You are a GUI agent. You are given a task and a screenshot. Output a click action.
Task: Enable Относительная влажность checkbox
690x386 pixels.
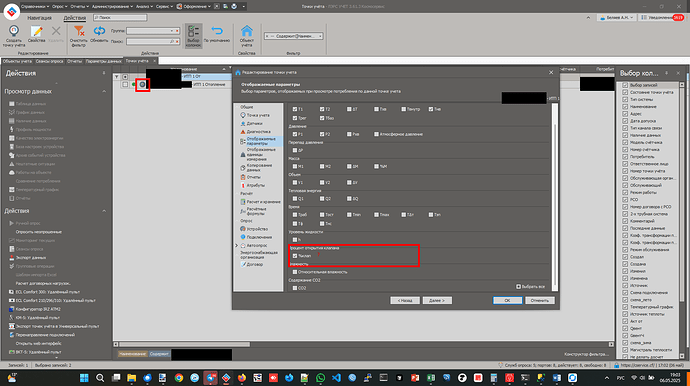click(295, 272)
